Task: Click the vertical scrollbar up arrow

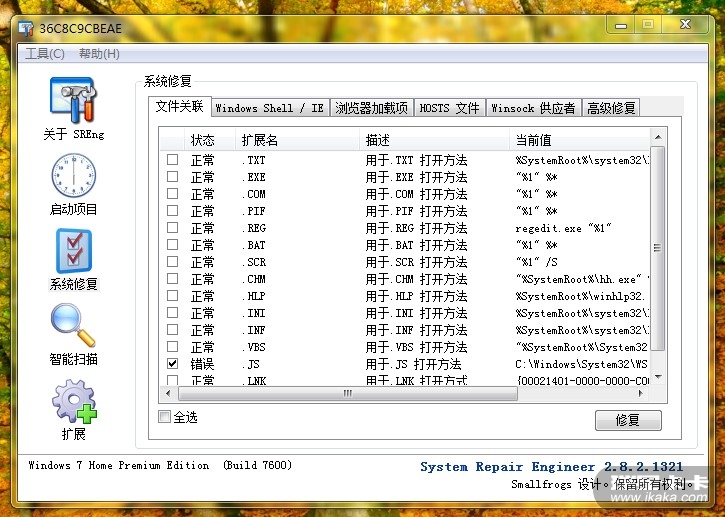Action: point(658,137)
